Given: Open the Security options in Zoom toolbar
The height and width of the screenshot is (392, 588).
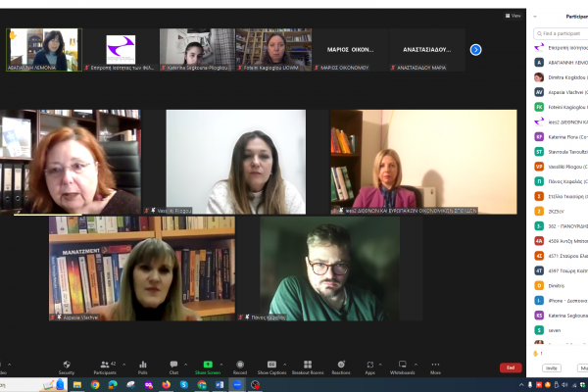Looking at the screenshot, I should [67, 367].
